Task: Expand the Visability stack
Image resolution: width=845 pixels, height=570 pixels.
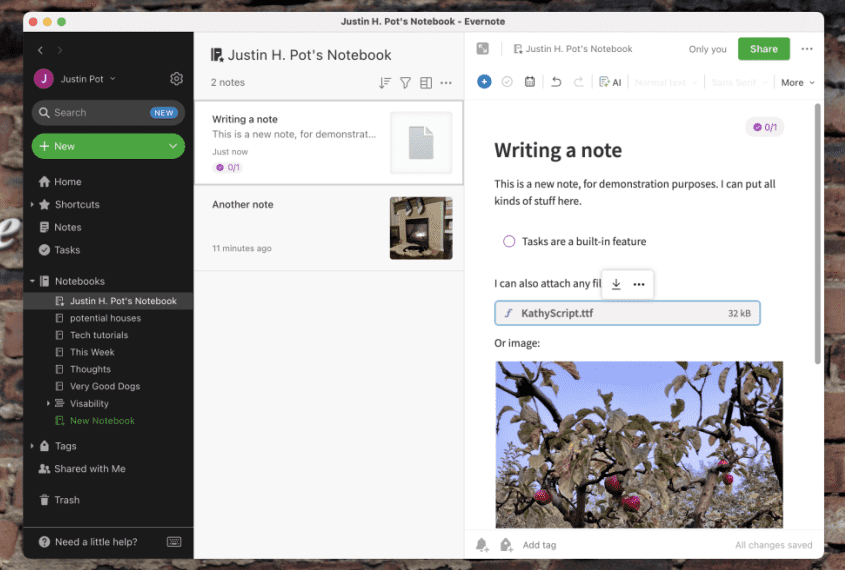Action: point(48,403)
